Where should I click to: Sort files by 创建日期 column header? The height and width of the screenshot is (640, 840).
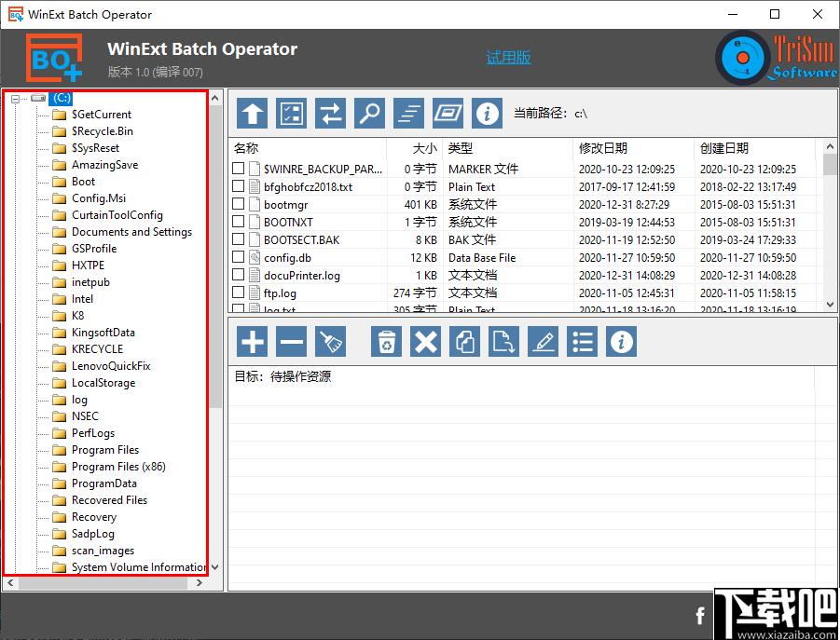[x=755, y=148]
